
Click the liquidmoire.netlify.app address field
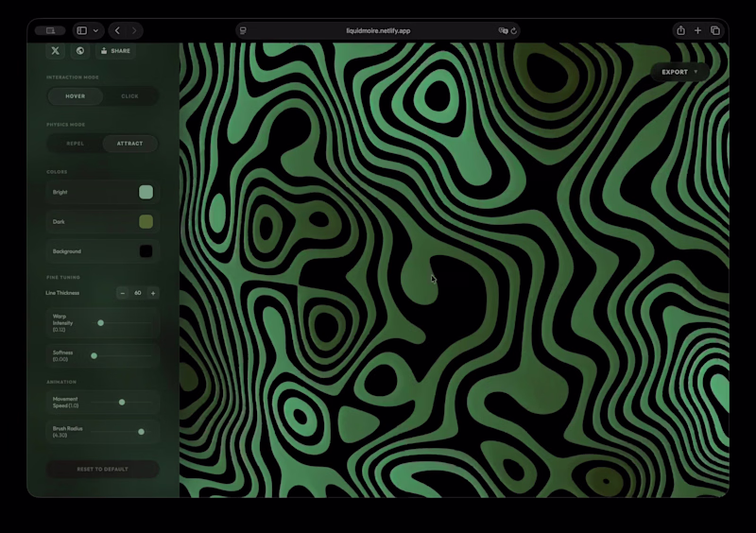pos(378,30)
